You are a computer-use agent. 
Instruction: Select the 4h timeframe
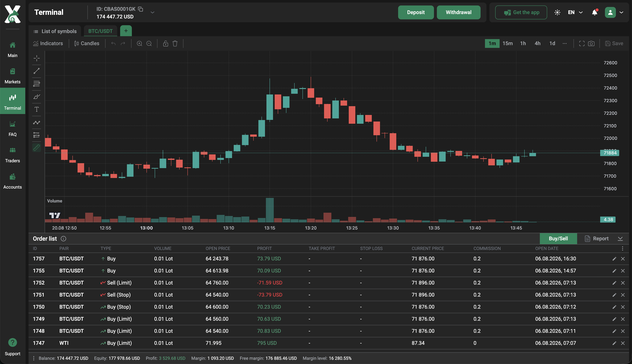[x=537, y=43]
